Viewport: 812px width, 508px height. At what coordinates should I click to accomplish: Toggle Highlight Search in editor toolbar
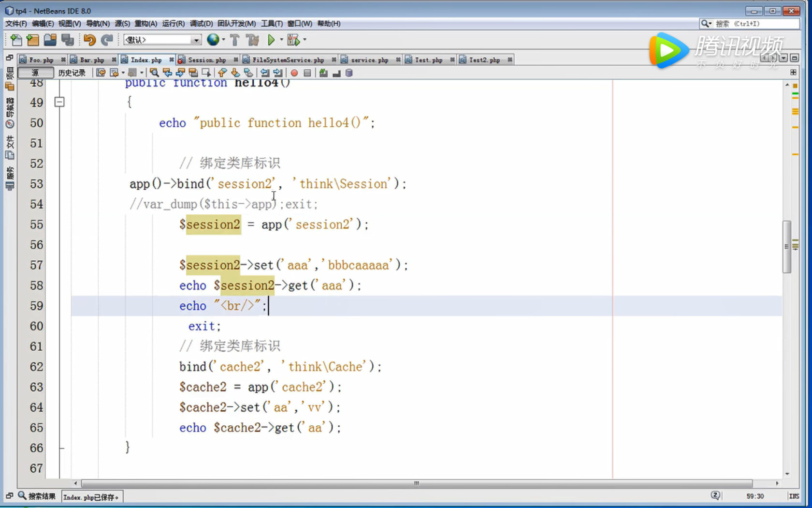pyautogui.click(x=193, y=73)
